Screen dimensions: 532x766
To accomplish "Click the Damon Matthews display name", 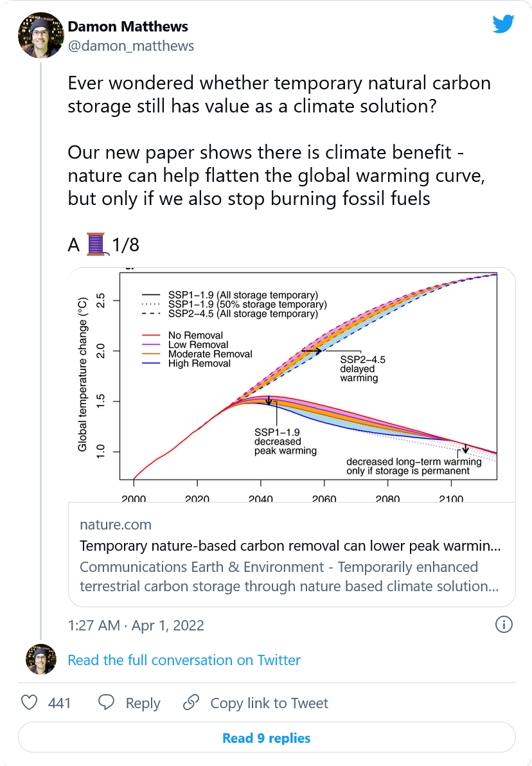I will tap(128, 26).
